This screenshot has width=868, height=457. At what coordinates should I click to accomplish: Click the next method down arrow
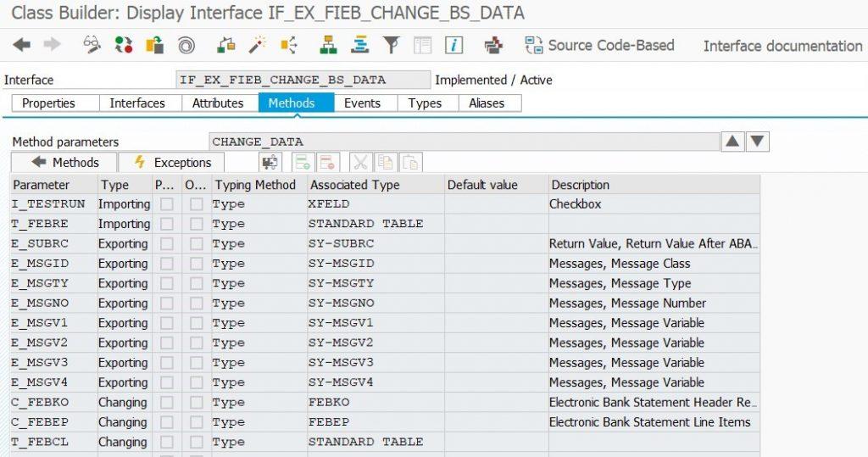tap(758, 142)
